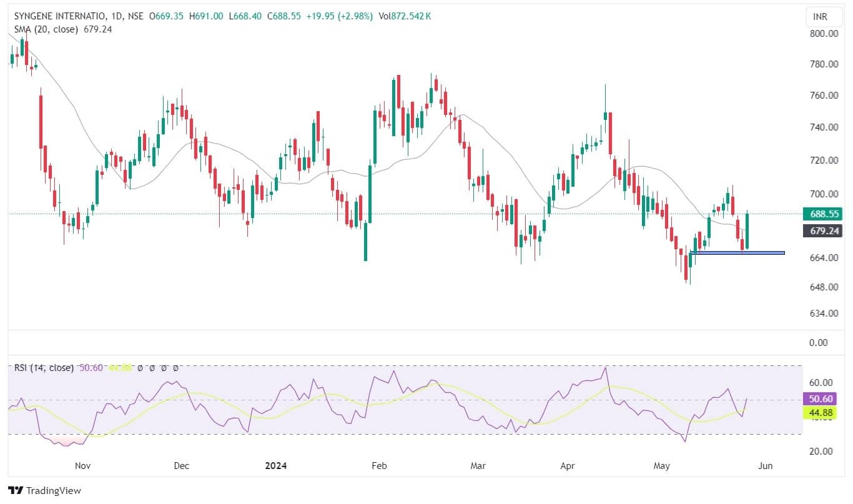
Task: Click the 760.00 price axis label
Action: [x=824, y=96]
